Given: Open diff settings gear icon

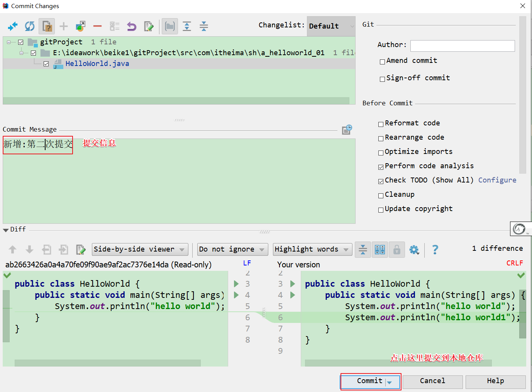Looking at the screenshot, I should 414,250.
